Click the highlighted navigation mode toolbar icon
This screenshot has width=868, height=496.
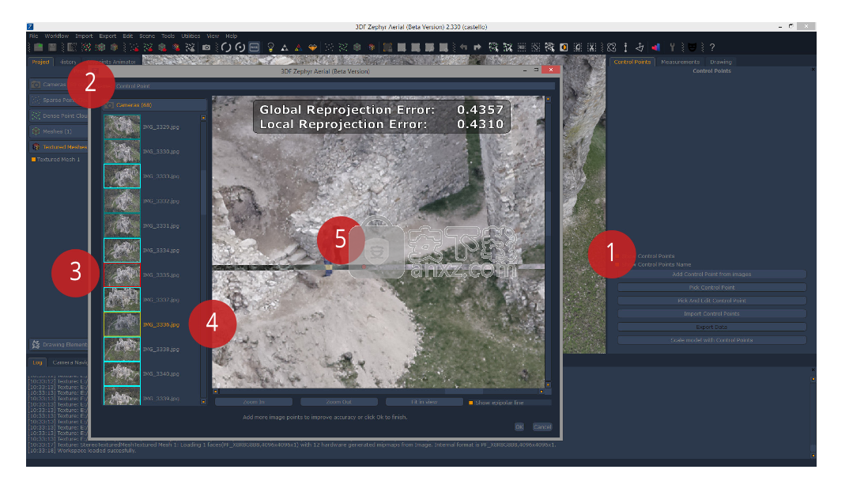coord(254,47)
